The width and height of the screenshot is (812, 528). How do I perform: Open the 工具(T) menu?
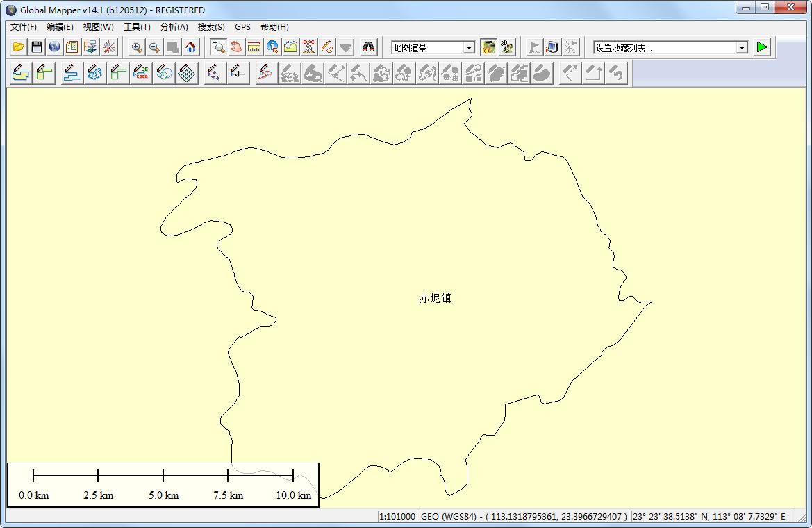tap(137, 27)
